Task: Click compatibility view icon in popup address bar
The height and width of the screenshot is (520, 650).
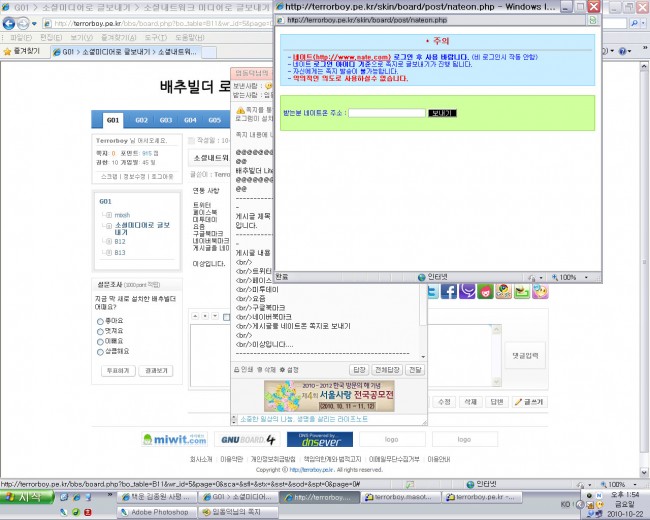Action: click(x=593, y=20)
